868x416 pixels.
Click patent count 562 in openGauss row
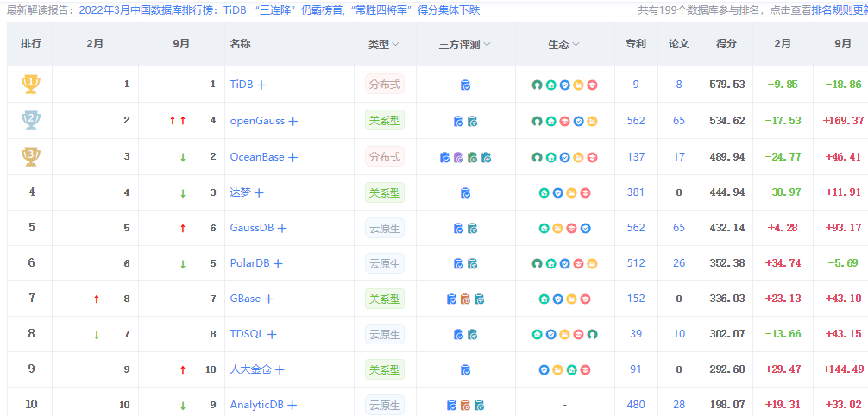click(636, 121)
